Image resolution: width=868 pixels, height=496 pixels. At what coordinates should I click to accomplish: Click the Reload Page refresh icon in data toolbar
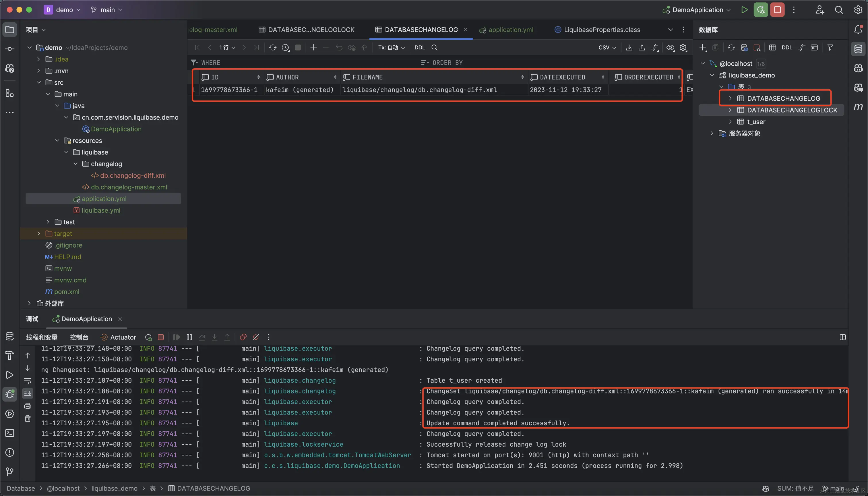[x=272, y=48]
